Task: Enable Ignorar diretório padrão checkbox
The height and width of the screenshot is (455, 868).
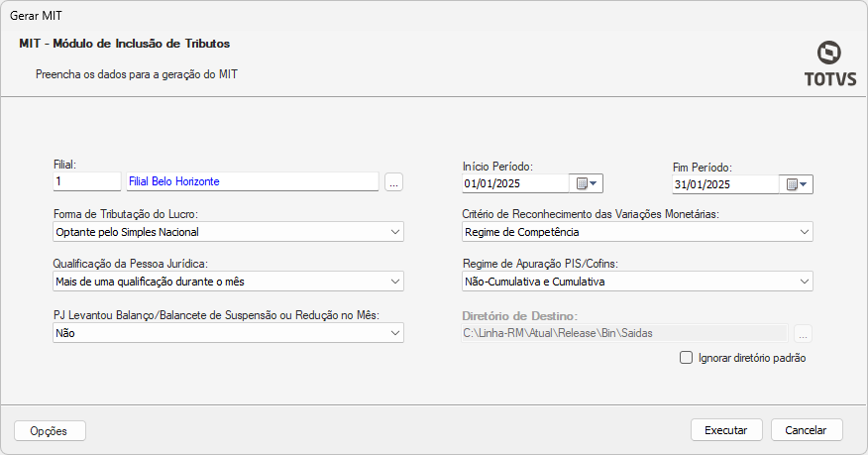Action: [x=686, y=358]
